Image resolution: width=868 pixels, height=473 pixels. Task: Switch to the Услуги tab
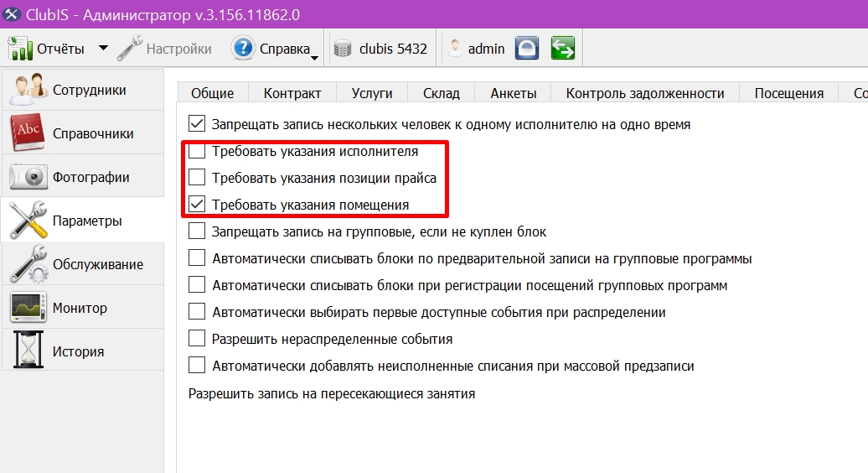(372, 93)
